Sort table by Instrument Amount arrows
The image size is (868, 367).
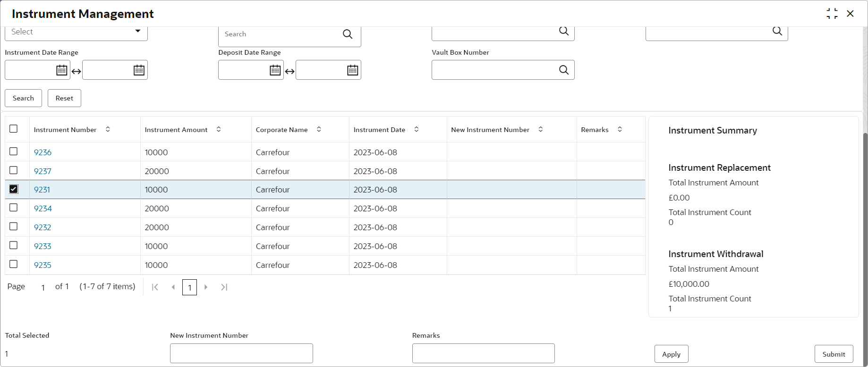pos(219,129)
